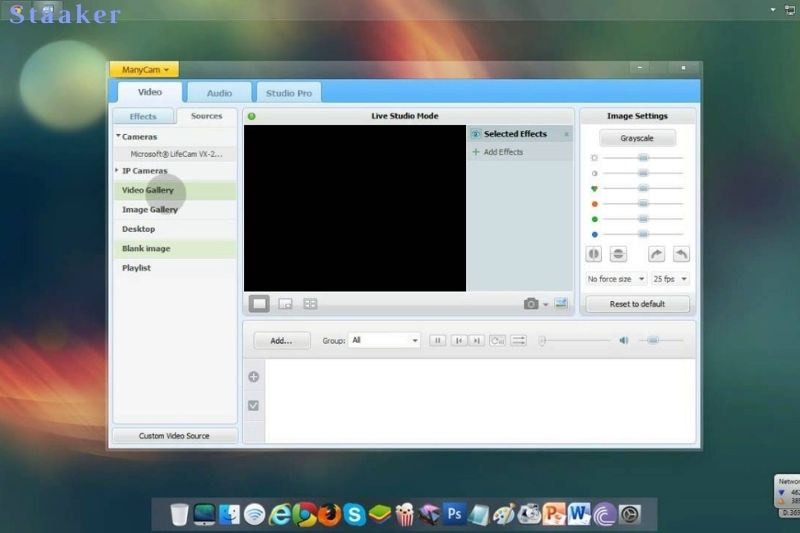Viewport: 800px width, 533px height.
Task: Open the No force size dropdown
Action: click(616, 279)
